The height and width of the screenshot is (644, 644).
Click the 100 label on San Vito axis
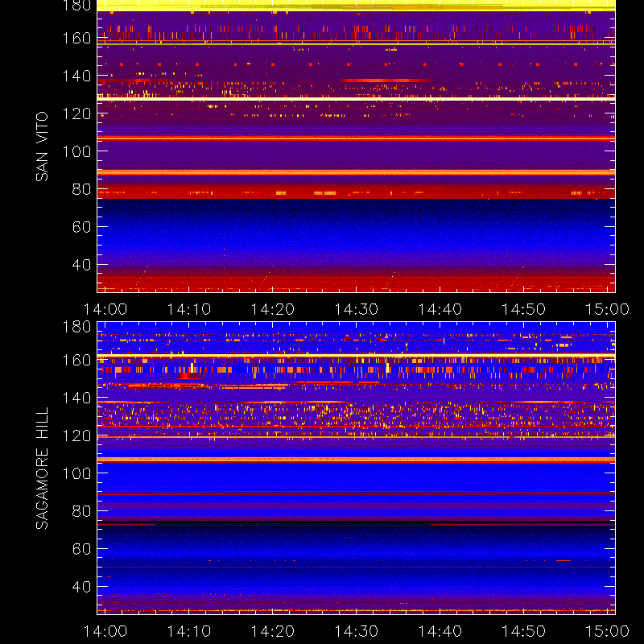[76, 151]
